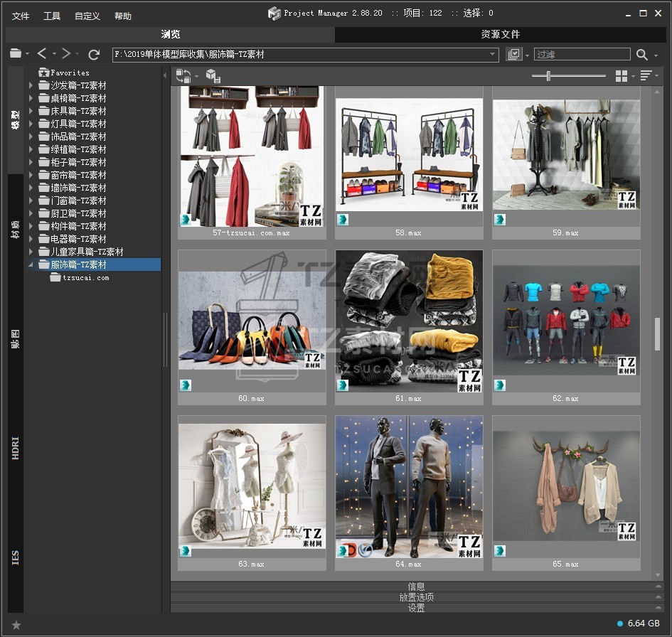Expand the 沙发篇-TZ素材 folder
The image size is (672, 637).
click(x=31, y=85)
